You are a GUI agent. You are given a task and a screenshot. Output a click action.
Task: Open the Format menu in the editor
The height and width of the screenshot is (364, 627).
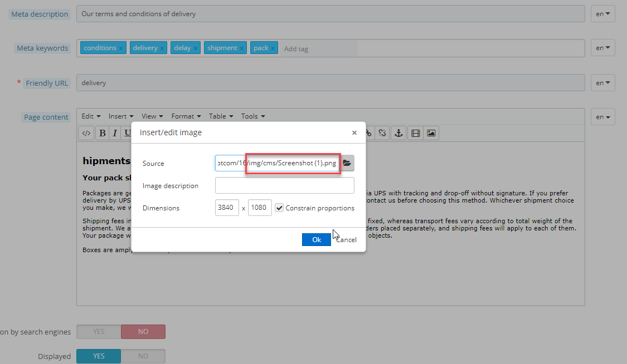tap(186, 116)
